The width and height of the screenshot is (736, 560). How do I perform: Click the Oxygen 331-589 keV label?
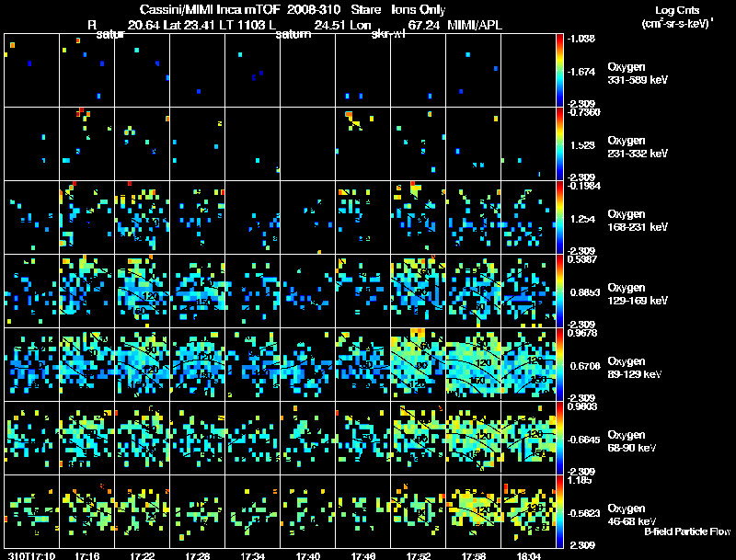pyautogui.click(x=638, y=74)
